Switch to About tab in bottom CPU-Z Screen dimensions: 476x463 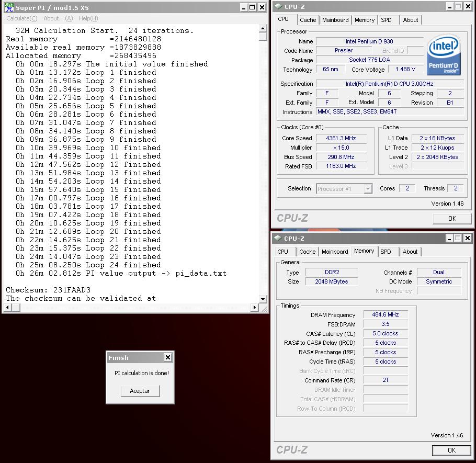tap(410, 252)
